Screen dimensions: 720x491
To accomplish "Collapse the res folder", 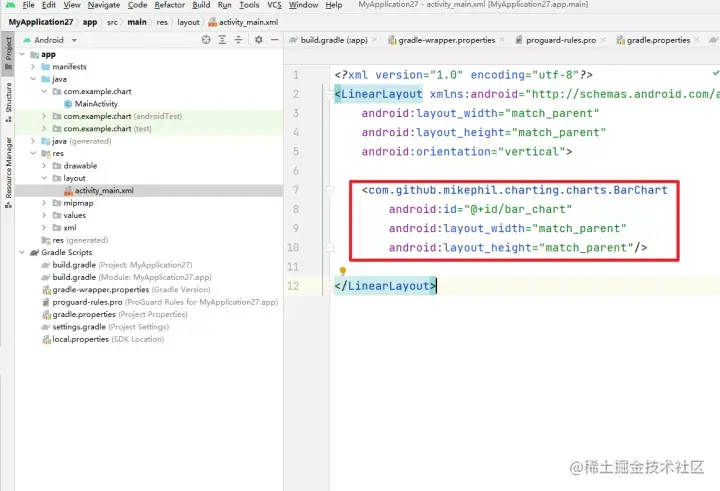I will pos(33,153).
